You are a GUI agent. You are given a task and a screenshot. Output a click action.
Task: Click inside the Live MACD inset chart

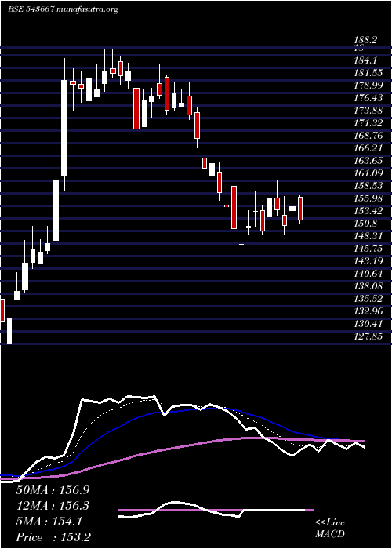[x=216, y=510]
